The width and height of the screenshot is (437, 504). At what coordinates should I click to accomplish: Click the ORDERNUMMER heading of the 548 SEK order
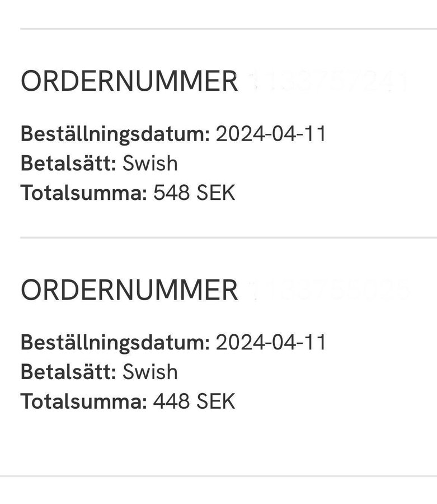coord(129,82)
